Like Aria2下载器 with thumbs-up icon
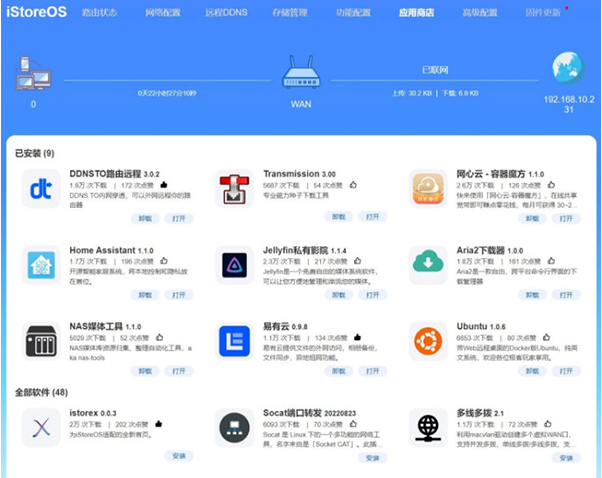Image resolution: width=602 pixels, height=478 pixels. (x=551, y=261)
